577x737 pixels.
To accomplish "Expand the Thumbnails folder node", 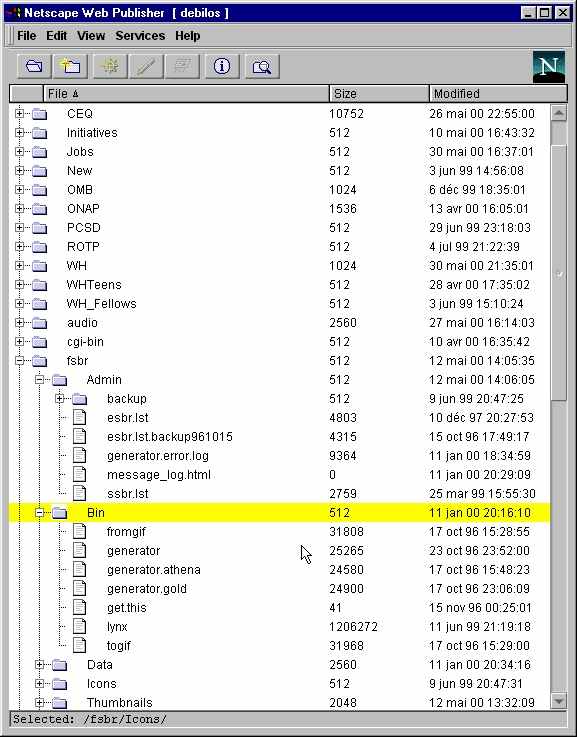I will (x=39, y=703).
